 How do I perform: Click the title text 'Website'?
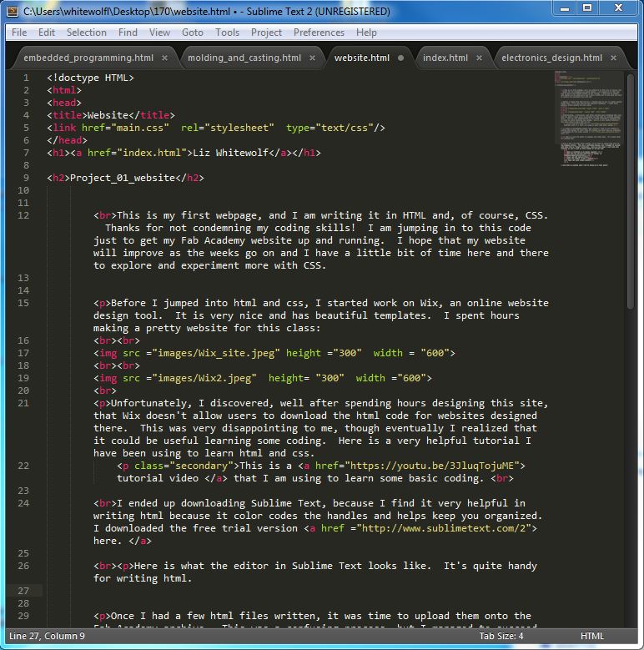coord(108,115)
